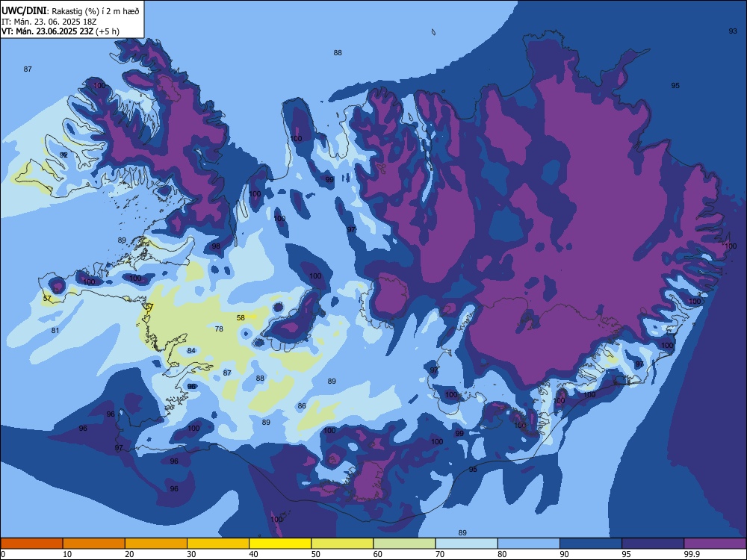747x560 pixels.
Task: Select the '86' humidity value on the map
Action: (x=302, y=405)
